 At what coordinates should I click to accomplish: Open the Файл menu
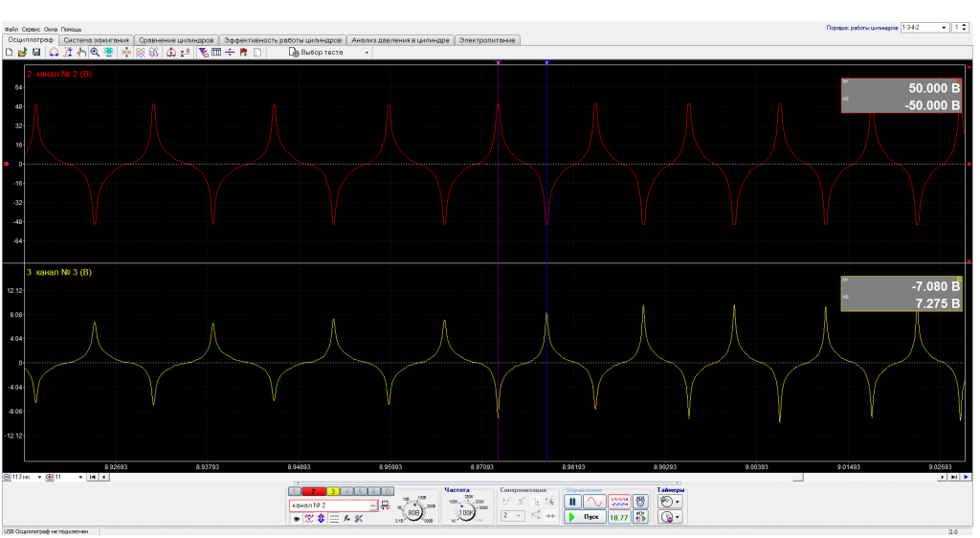point(11,30)
